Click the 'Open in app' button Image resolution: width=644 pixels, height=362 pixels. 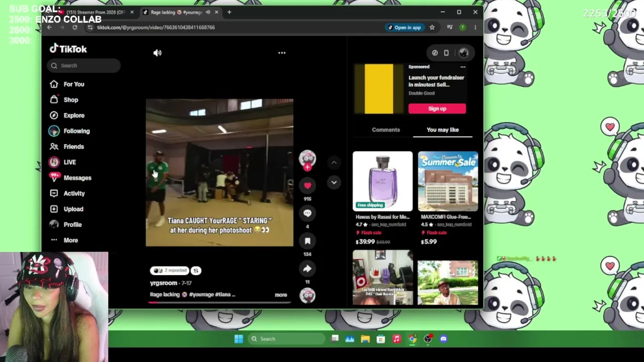[404, 27]
